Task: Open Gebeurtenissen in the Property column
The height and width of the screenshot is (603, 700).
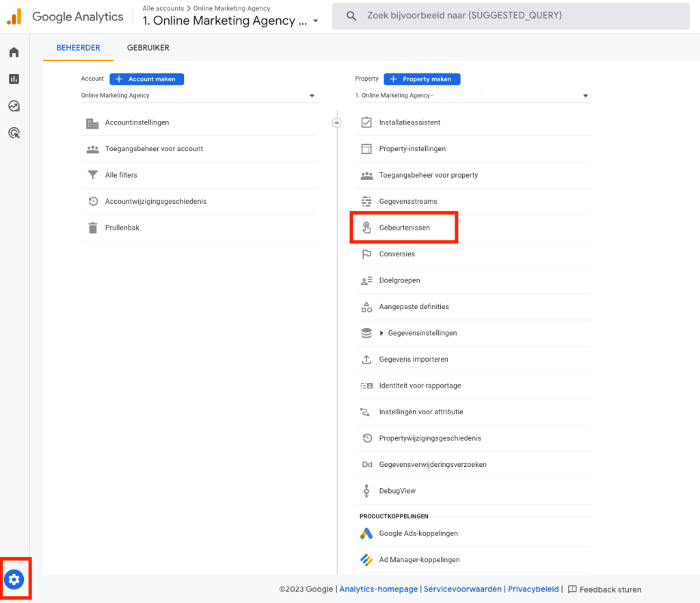Action: 406,228
